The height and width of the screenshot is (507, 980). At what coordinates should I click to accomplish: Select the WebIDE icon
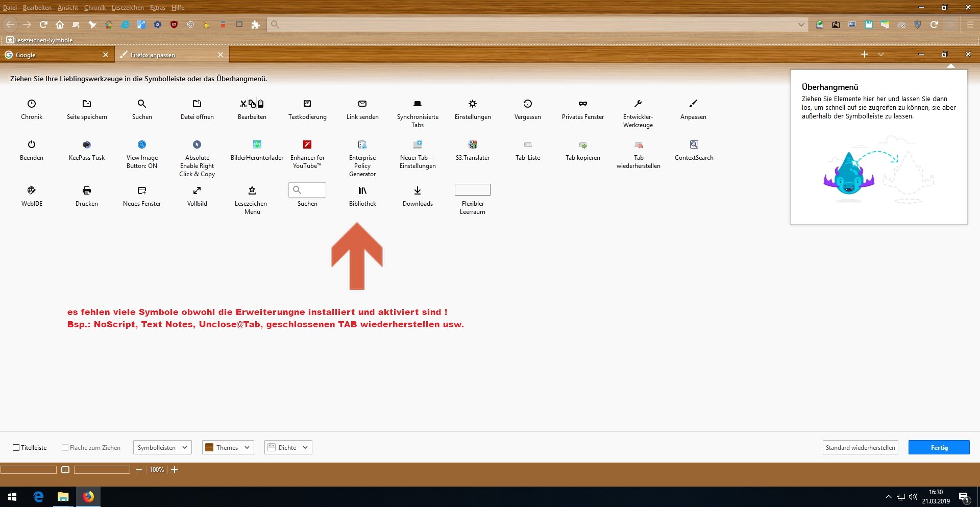click(32, 190)
